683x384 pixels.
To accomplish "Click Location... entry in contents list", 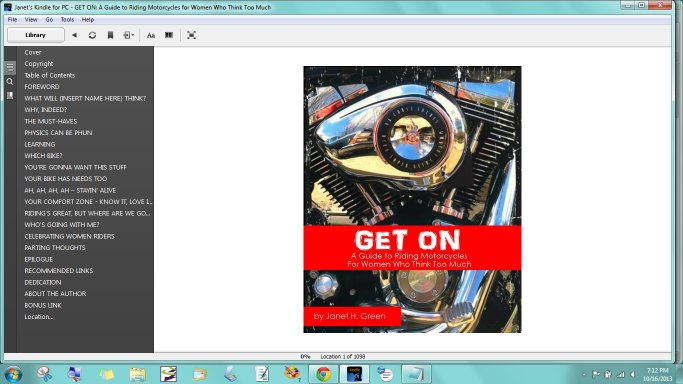I will coord(39,317).
